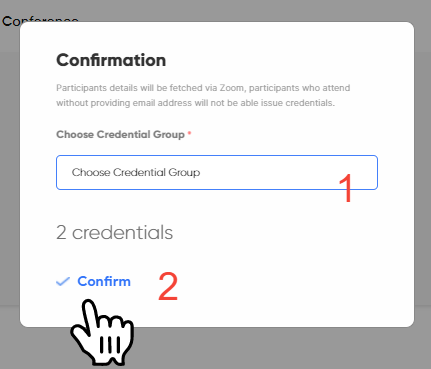Click the "2 credentials" count text

(114, 232)
